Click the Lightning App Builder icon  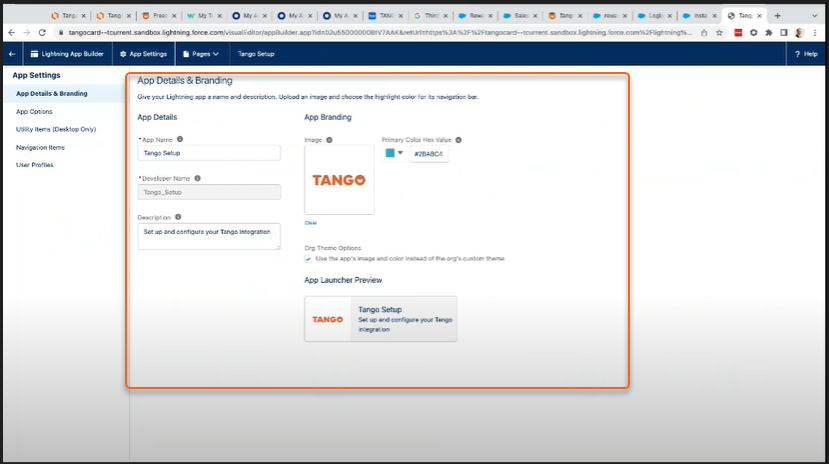click(x=34, y=54)
